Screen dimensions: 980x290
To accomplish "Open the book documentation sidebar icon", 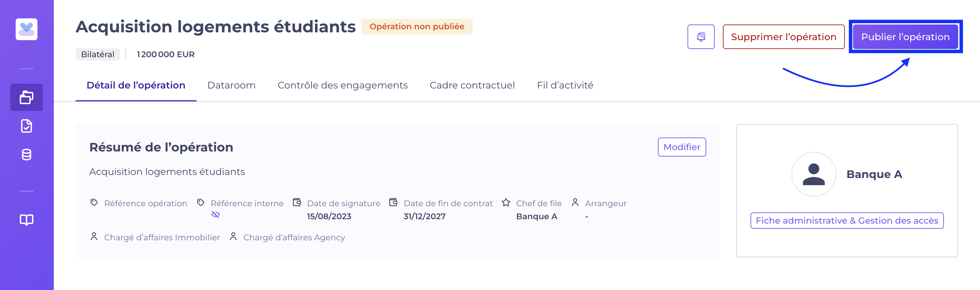I will 26,220.
